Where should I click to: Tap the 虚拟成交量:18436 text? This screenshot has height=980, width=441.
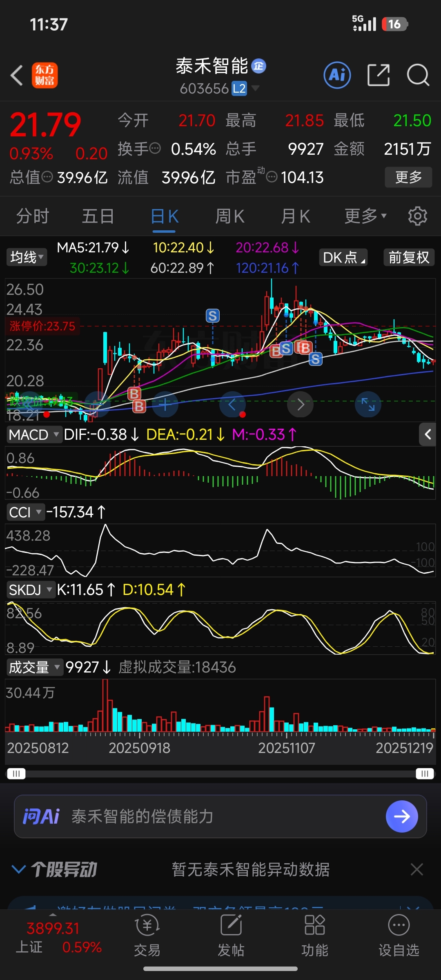177,667
